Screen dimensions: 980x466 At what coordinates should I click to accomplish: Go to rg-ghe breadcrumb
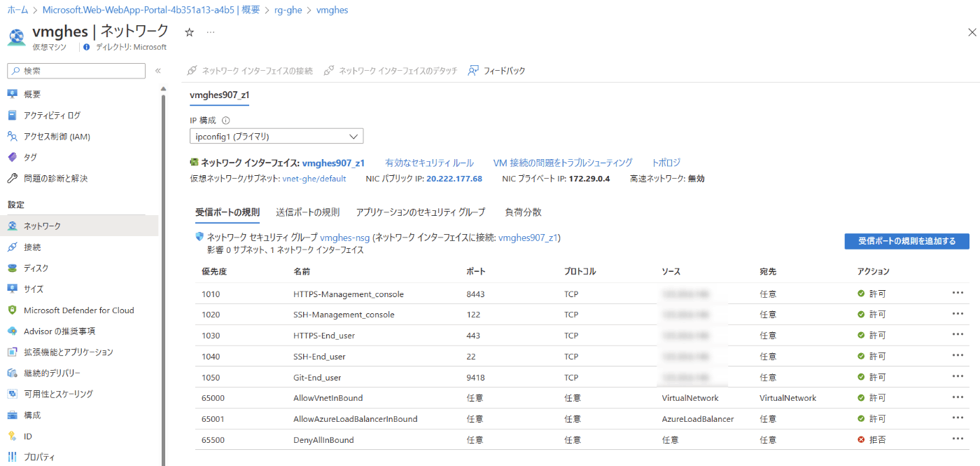(x=288, y=10)
